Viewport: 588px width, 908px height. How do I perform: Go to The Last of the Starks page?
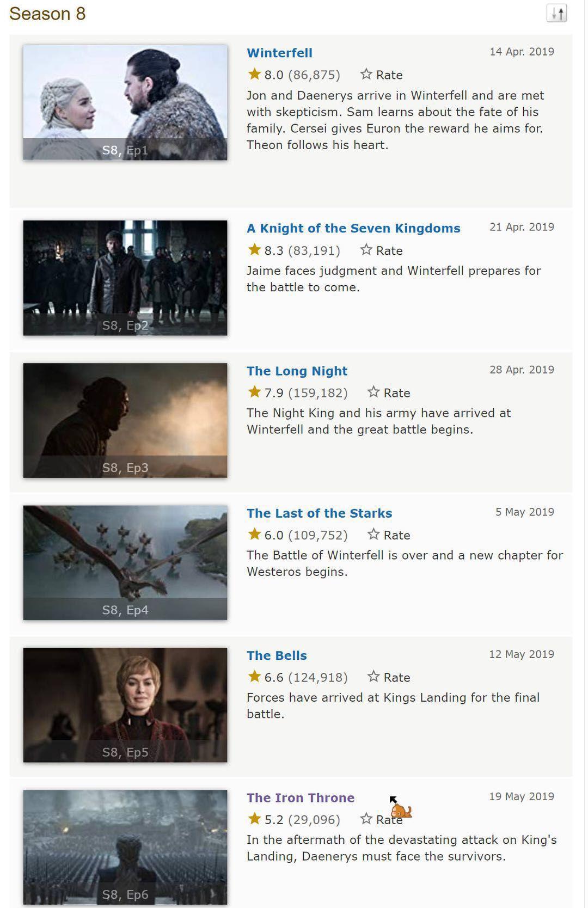click(x=319, y=513)
